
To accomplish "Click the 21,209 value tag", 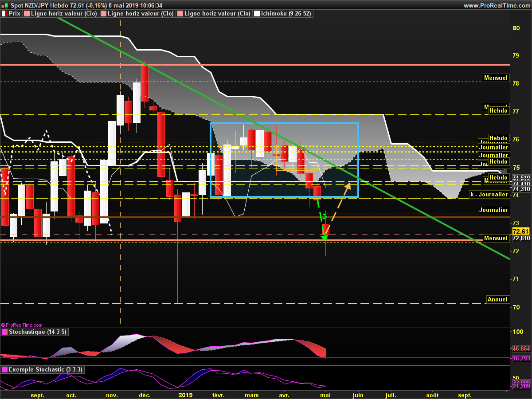I will (x=521, y=387).
